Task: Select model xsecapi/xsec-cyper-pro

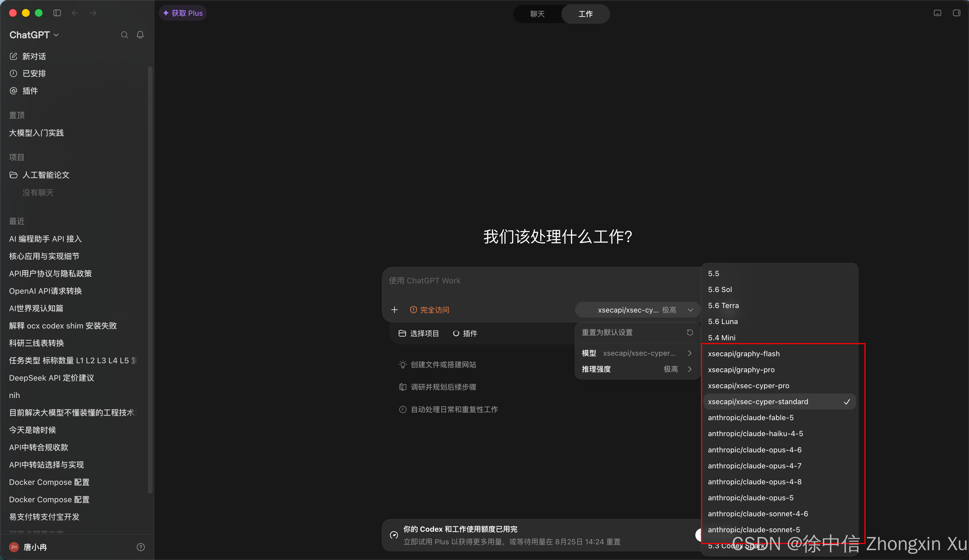Action: tap(779, 386)
